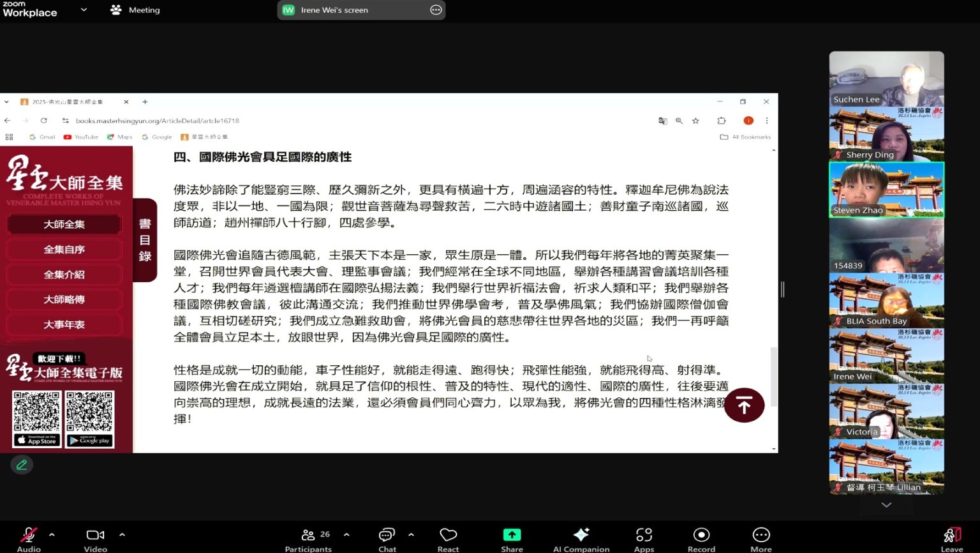The height and width of the screenshot is (553, 980).
Task: Click the Meeting info button
Action: point(135,10)
